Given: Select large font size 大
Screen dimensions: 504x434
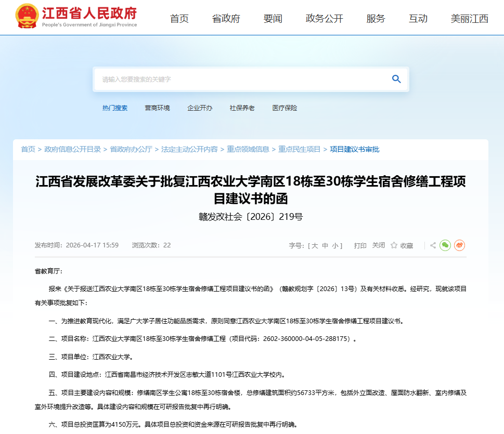Looking at the screenshot, I should coord(316,245).
